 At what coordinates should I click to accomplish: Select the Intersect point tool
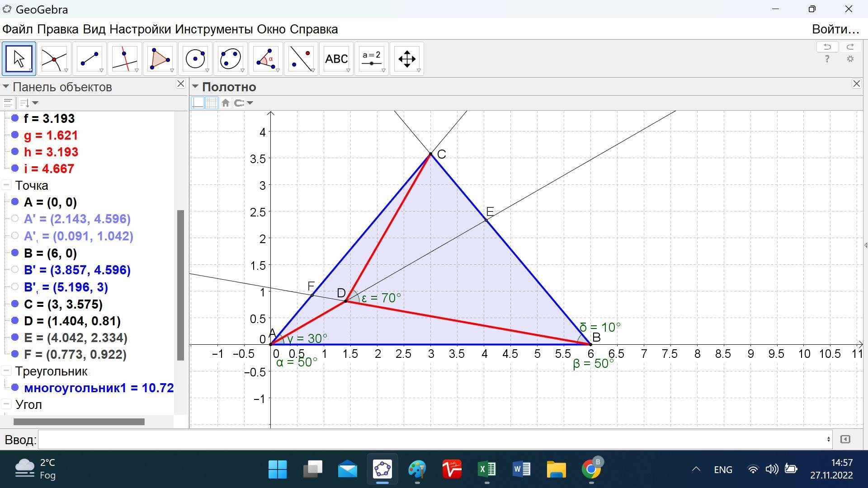click(x=54, y=59)
